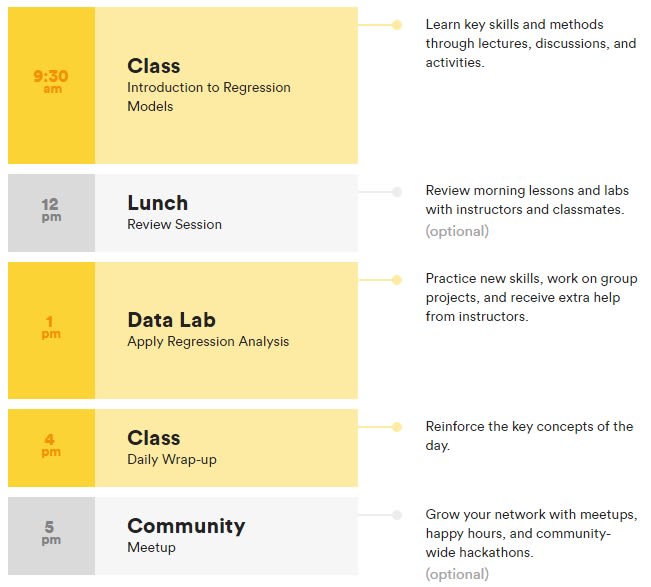Open the Community Meetup card
Viewport: 651px width, 587px height.
pyautogui.click(x=226, y=536)
